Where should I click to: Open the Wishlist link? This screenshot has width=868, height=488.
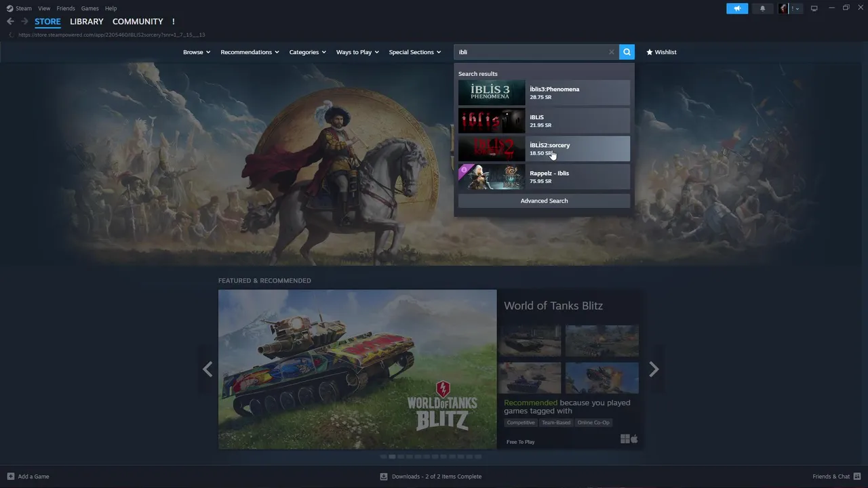tap(661, 52)
